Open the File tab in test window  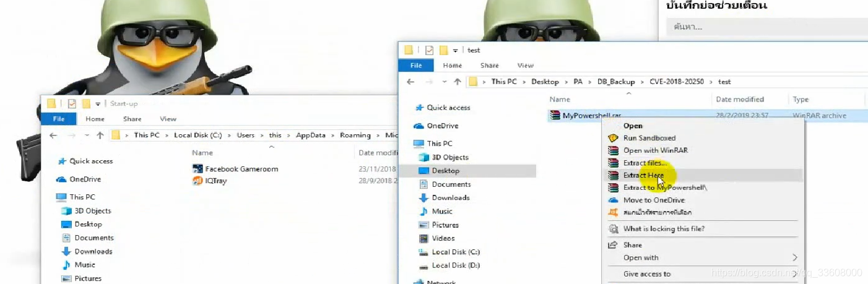tap(416, 65)
